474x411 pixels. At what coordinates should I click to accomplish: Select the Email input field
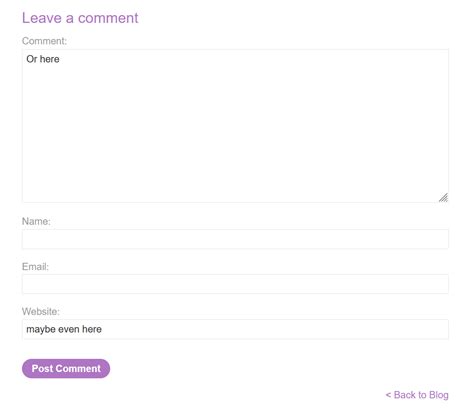(x=235, y=284)
